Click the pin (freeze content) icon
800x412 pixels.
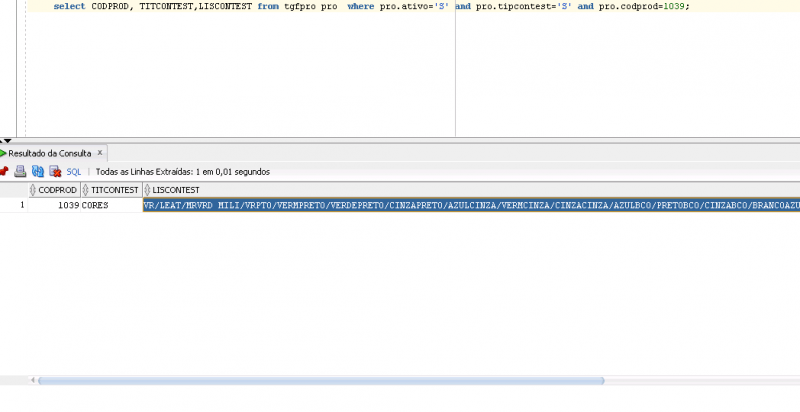click(x=4, y=171)
